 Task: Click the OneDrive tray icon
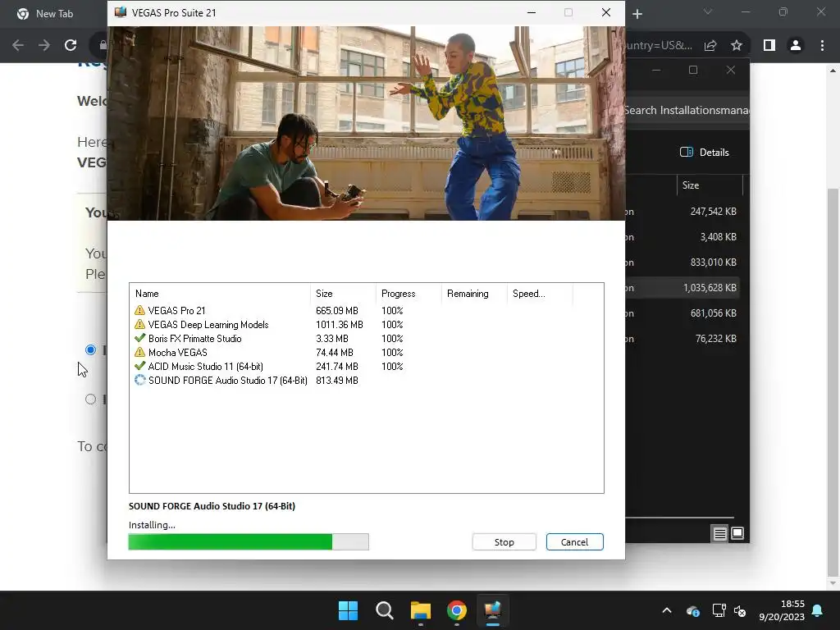click(692, 610)
